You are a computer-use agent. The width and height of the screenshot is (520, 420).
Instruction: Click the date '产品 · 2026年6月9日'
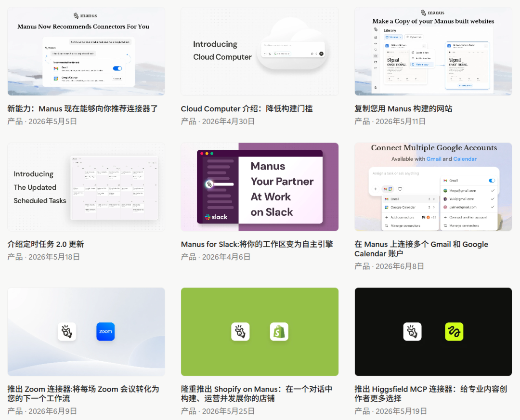click(42, 411)
